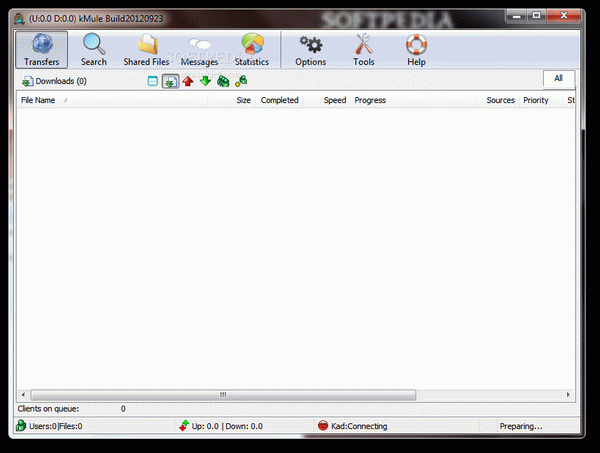The image size is (600, 453).
Task: Minimize the kMule window
Action: 517,15
